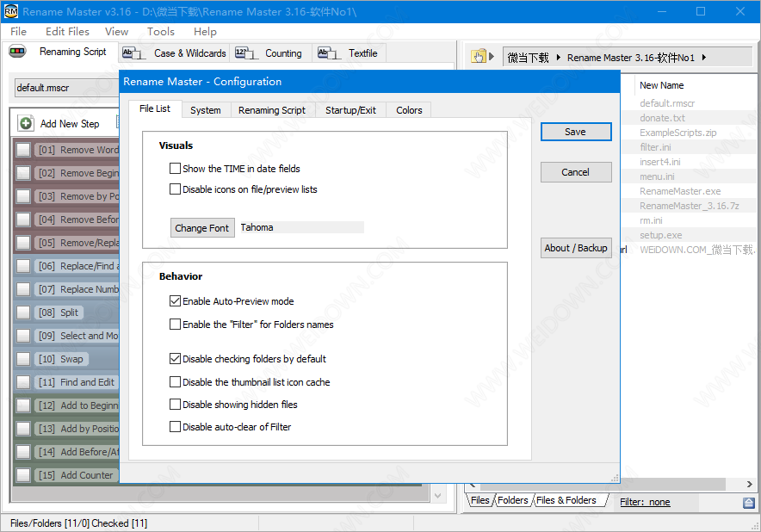Viewport: 761px width, 532px height.
Task: Toggle checkbox for step [11] Find and Edit
Action: coord(23,382)
